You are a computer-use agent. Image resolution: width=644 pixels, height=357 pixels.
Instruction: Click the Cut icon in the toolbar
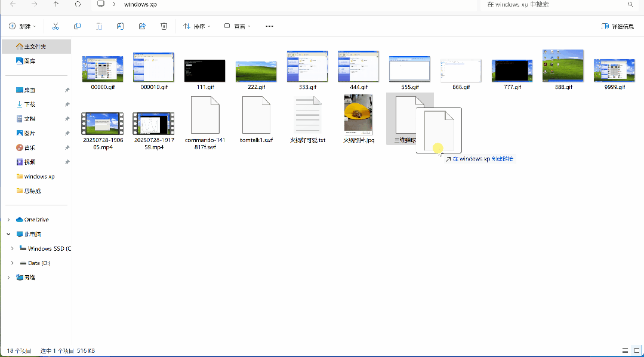[56, 26]
